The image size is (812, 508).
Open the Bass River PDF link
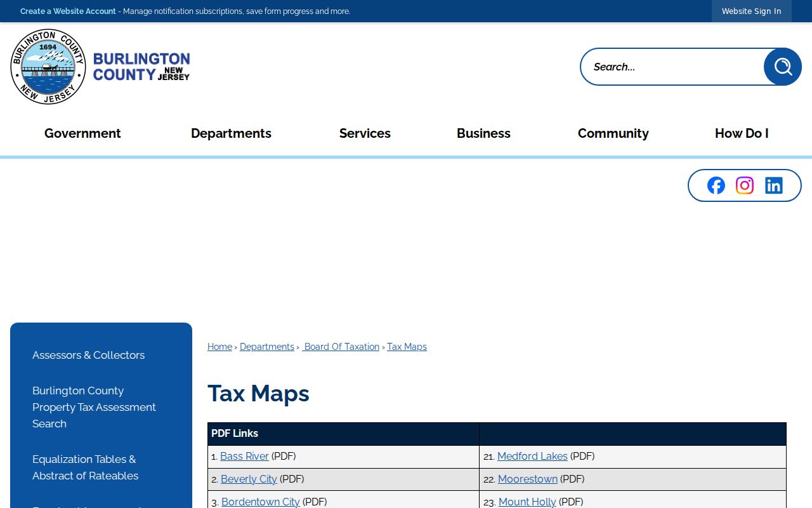click(244, 456)
